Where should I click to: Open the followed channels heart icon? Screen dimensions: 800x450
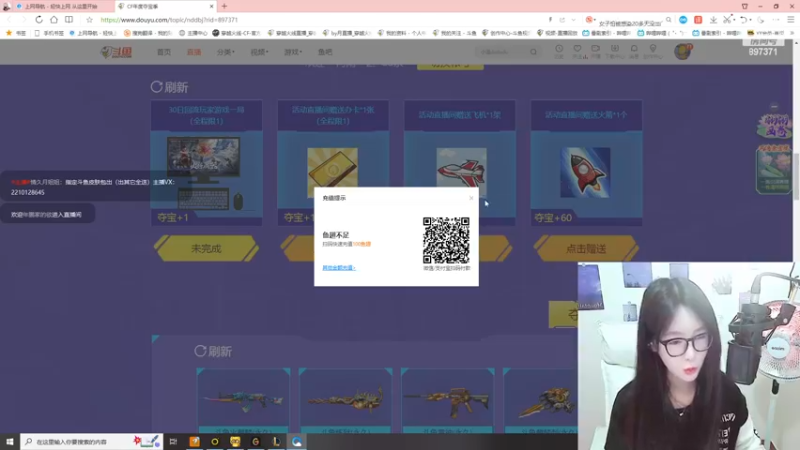pos(577,51)
